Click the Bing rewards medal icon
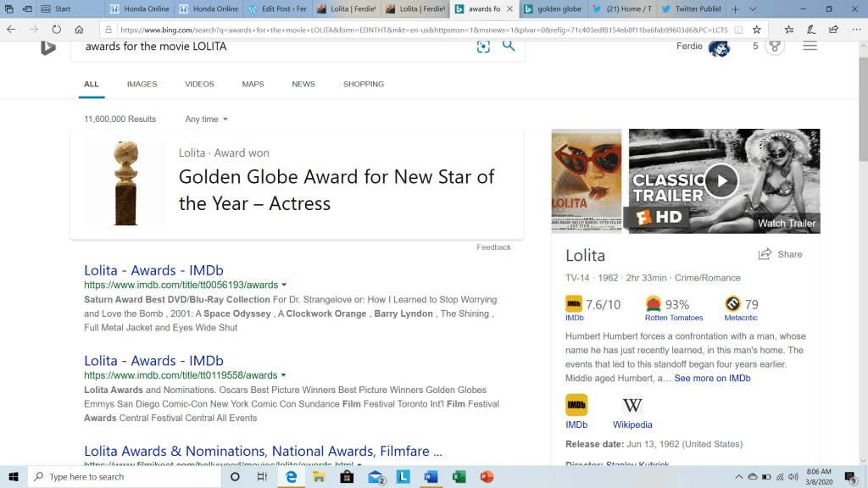Image resolution: width=868 pixels, height=488 pixels. tap(775, 46)
